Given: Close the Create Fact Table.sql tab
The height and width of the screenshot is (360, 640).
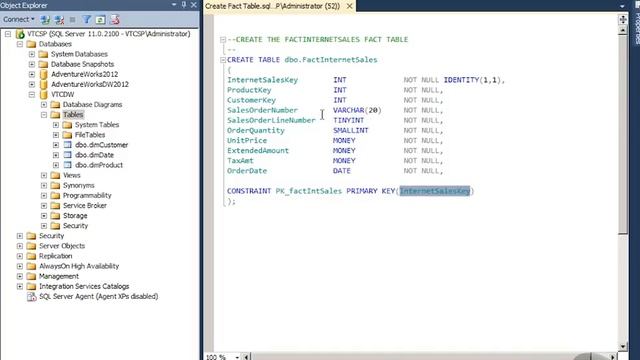Looking at the screenshot, I should [349, 6].
